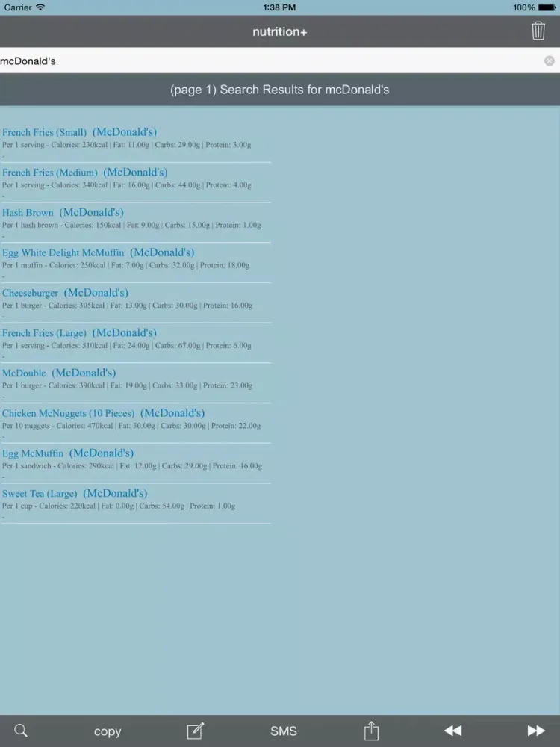Open Sweet Tea (Large) result
Viewport: 560px width, 747px height.
point(75,493)
